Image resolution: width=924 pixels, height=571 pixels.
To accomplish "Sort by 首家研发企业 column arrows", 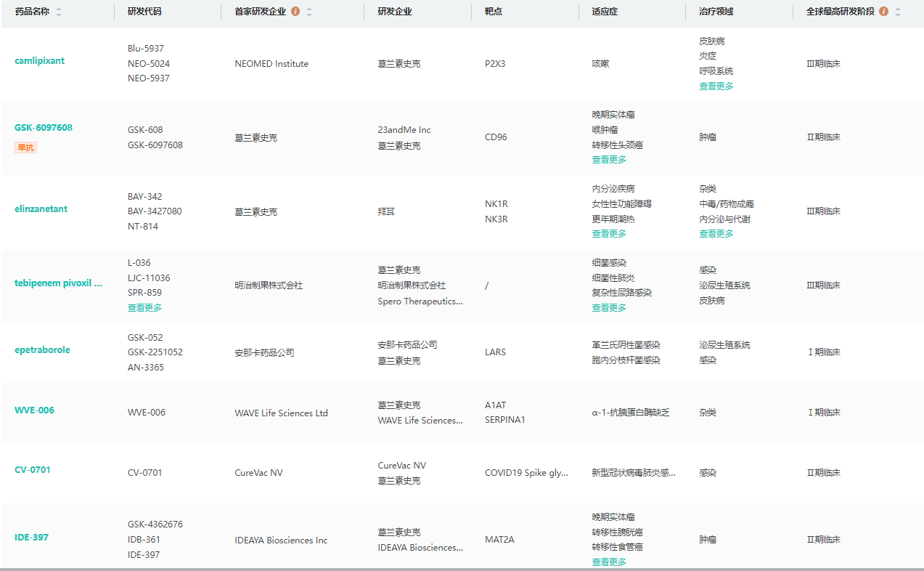I will pyautogui.click(x=309, y=12).
